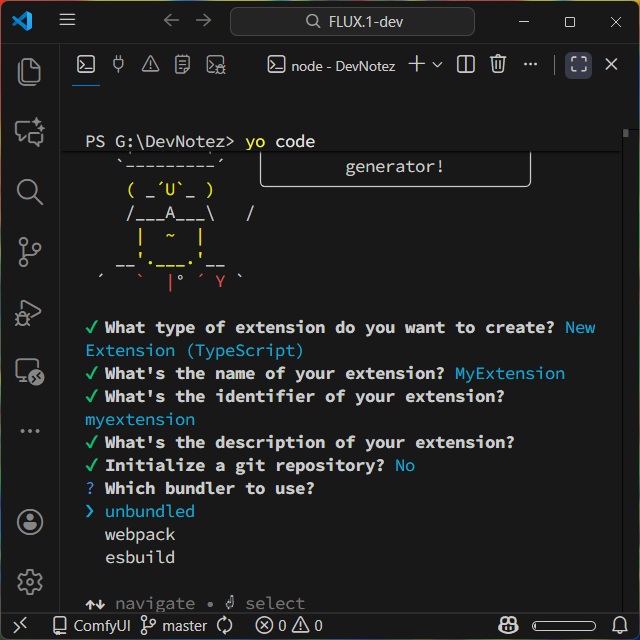Open the Source Control view
Viewport: 640px width, 640px height.
[x=29, y=252]
